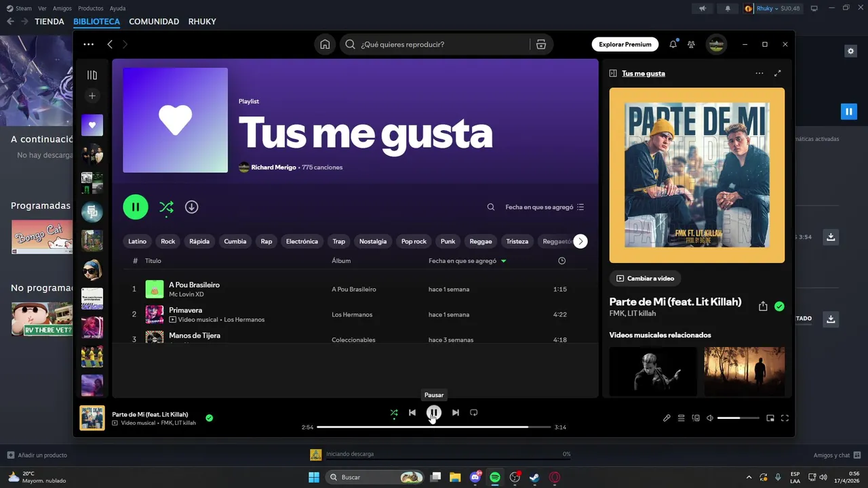This screenshot has width=868, height=488.
Task: Open Steam TIENDA tab
Action: pos(50,22)
